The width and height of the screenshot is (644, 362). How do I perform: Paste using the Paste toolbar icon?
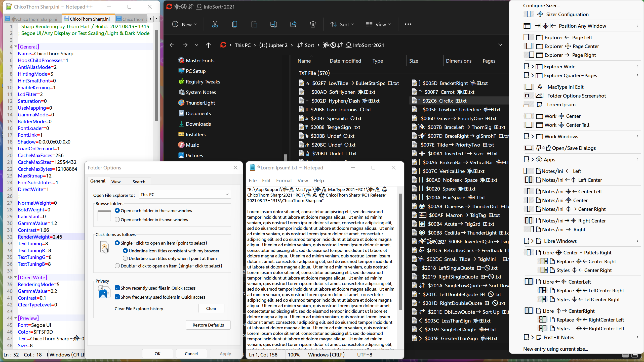254,24
